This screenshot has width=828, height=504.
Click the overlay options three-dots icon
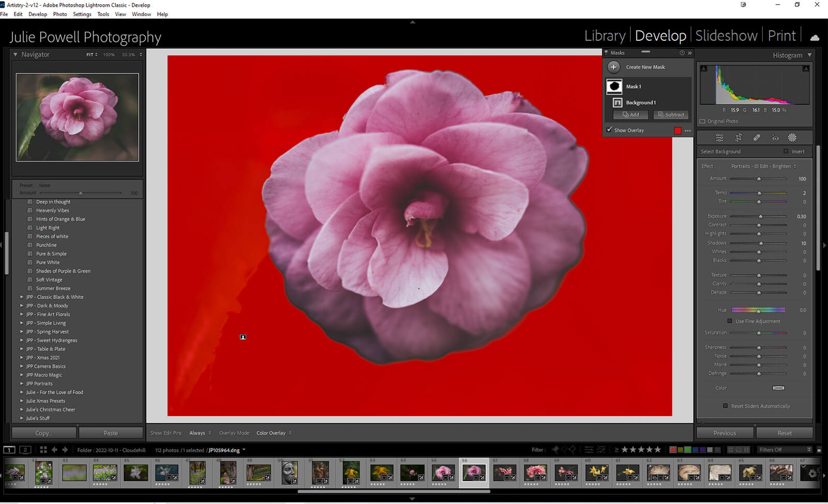coord(688,131)
